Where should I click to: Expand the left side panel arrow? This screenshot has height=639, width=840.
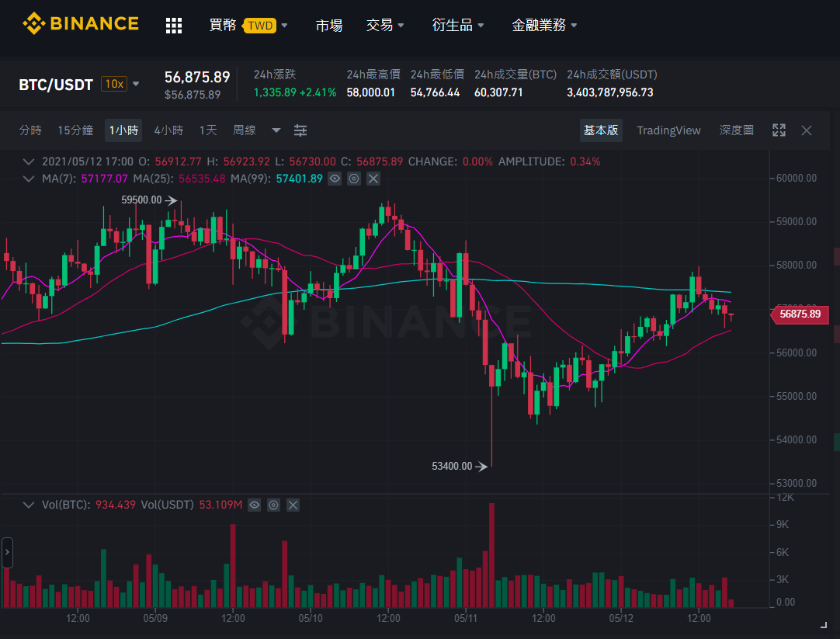[7, 552]
